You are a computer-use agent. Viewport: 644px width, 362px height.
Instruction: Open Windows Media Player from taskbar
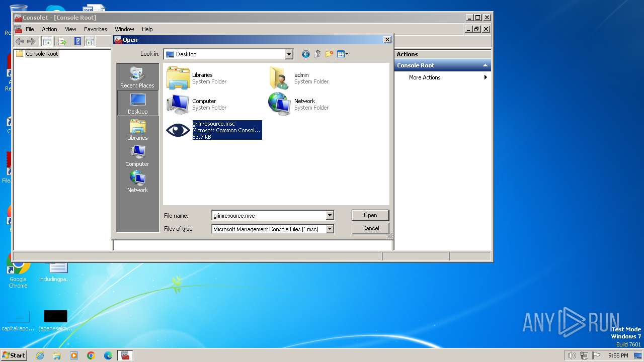tap(74, 355)
